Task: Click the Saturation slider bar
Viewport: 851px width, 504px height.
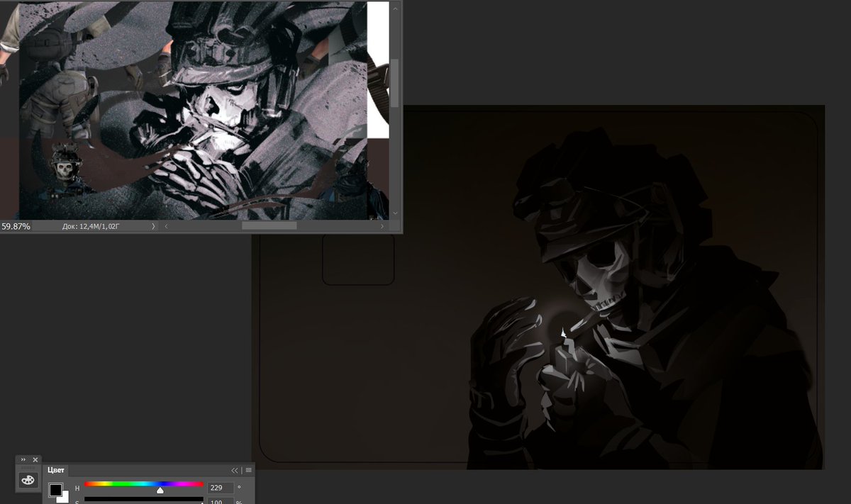Action: point(144,499)
